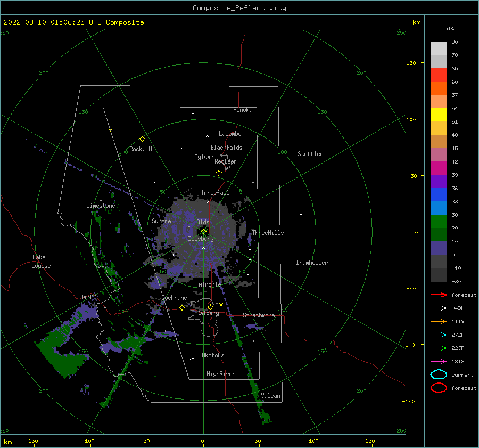Image resolution: width=479 pixels, height=448 pixels.
Task: Click the yellow 54 dBZ color swatch
Action: coord(439,115)
